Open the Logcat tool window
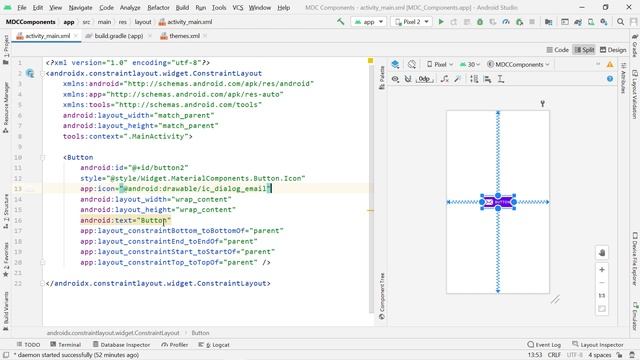This screenshot has width=640, height=360. coord(214,344)
